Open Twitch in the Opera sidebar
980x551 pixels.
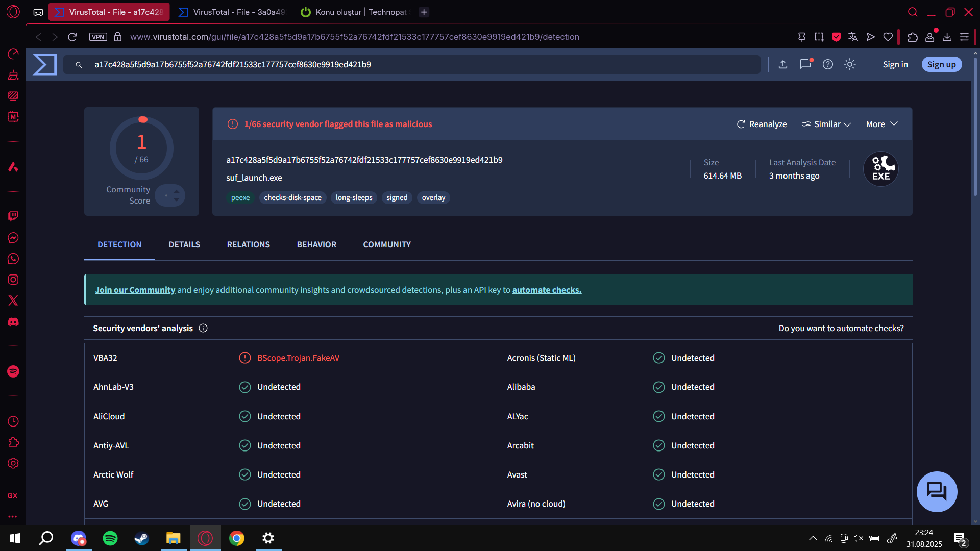coord(13,216)
